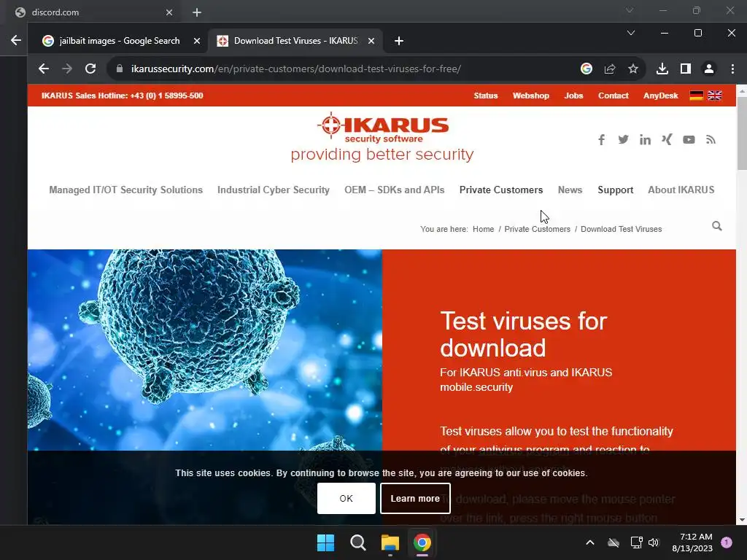Open the Webshop link
747x560 pixels.
click(x=531, y=96)
